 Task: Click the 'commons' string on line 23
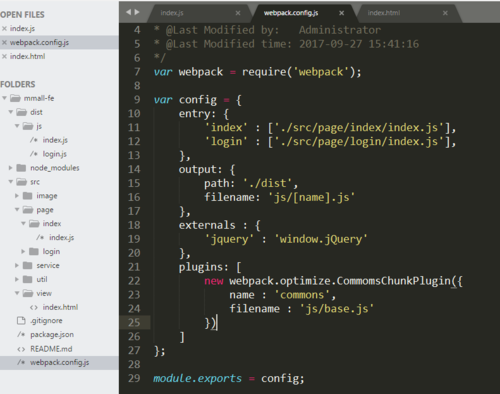click(x=302, y=295)
